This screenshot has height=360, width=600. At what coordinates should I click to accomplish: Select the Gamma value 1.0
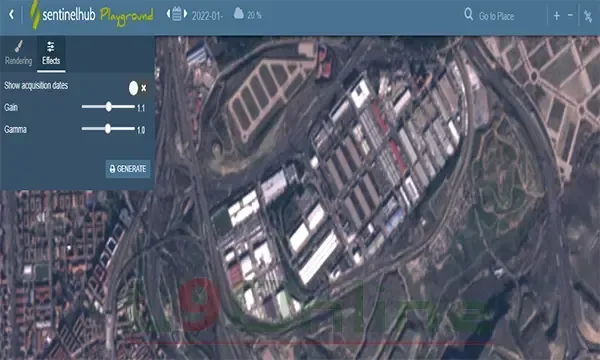[x=141, y=130]
